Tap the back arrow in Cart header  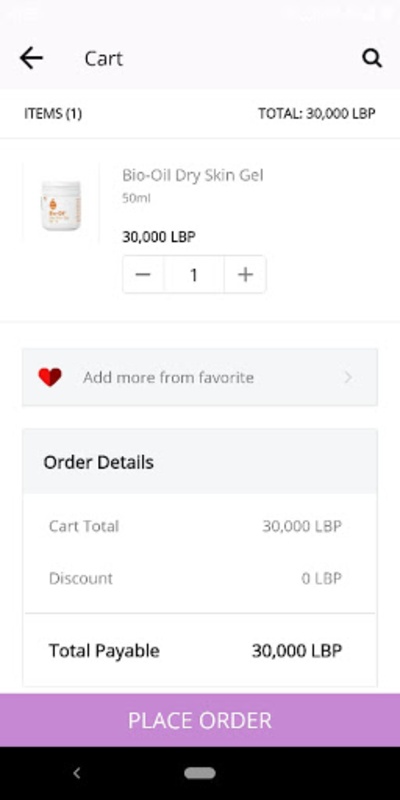(31, 58)
